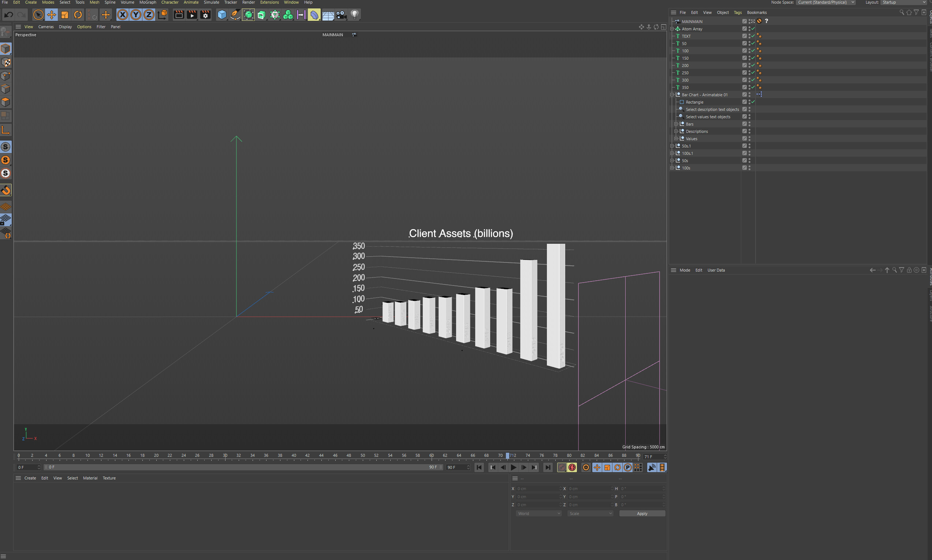Go to end of animation
This screenshot has height=560, width=932.
548,467
